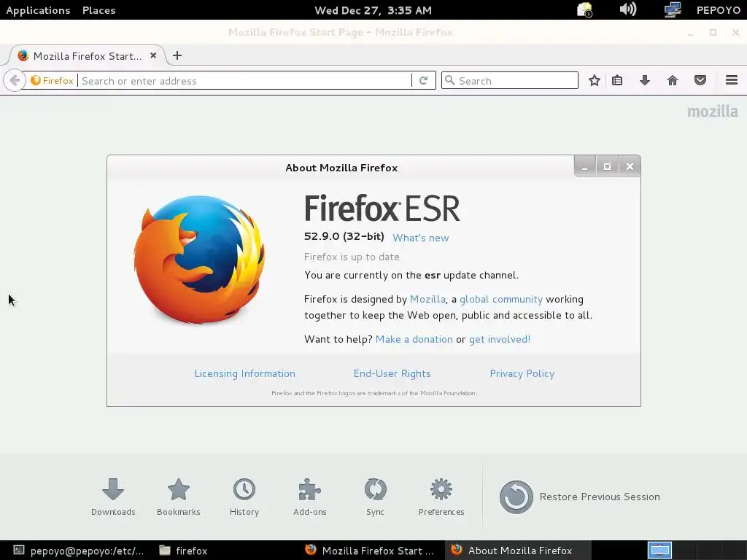Open downloads arrow in toolbar

pyautogui.click(x=645, y=80)
